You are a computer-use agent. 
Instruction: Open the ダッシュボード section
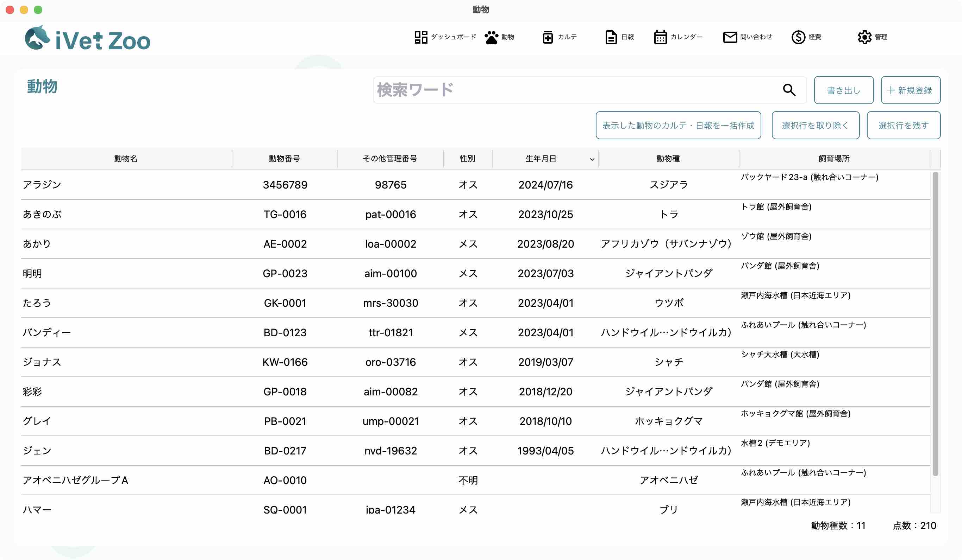click(444, 37)
